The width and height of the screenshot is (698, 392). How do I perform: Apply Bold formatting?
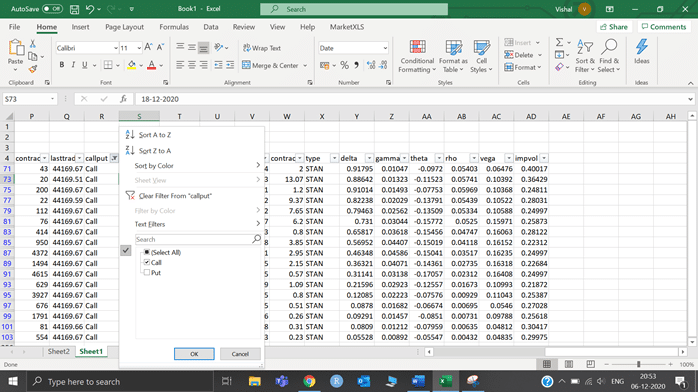pyautogui.click(x=61, y=65)
